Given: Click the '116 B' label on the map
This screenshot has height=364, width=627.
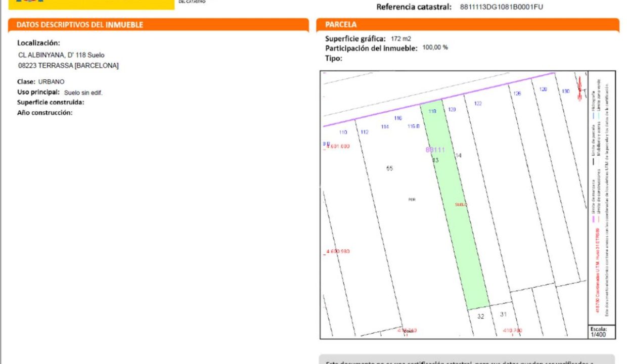Looking at the screenshot, I should (x=414, y=126).
